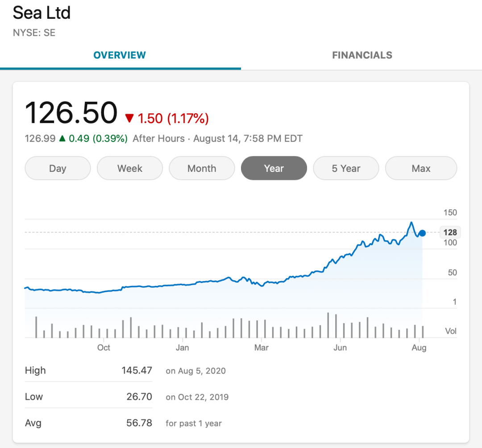Click the 128 price label badge

pyautogui.click(x=450, y=232)
